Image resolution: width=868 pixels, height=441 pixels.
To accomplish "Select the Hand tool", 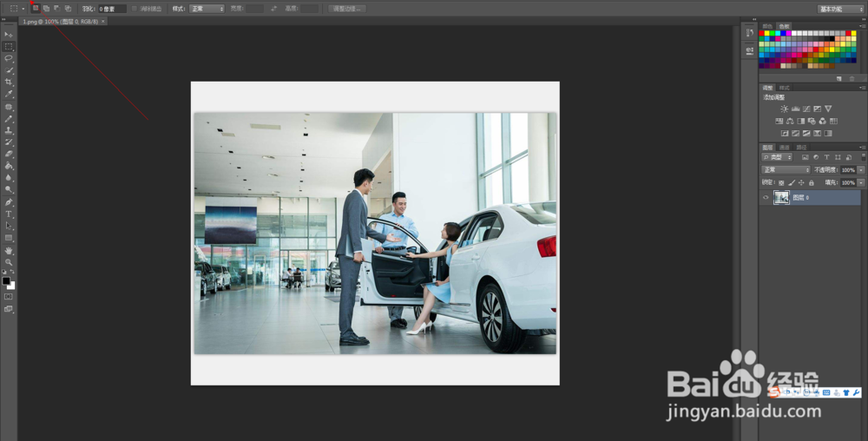I will pyautogui.click(x=9, y=251).
